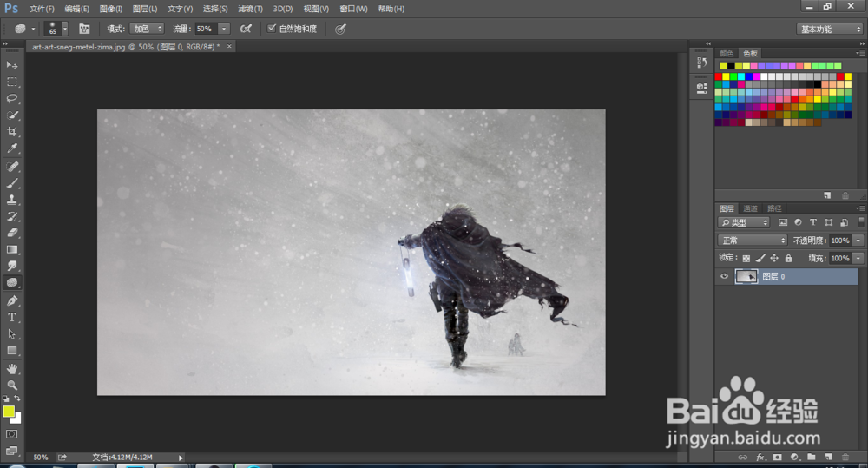Pick the pure red swatch in 色板

point(719,76)
